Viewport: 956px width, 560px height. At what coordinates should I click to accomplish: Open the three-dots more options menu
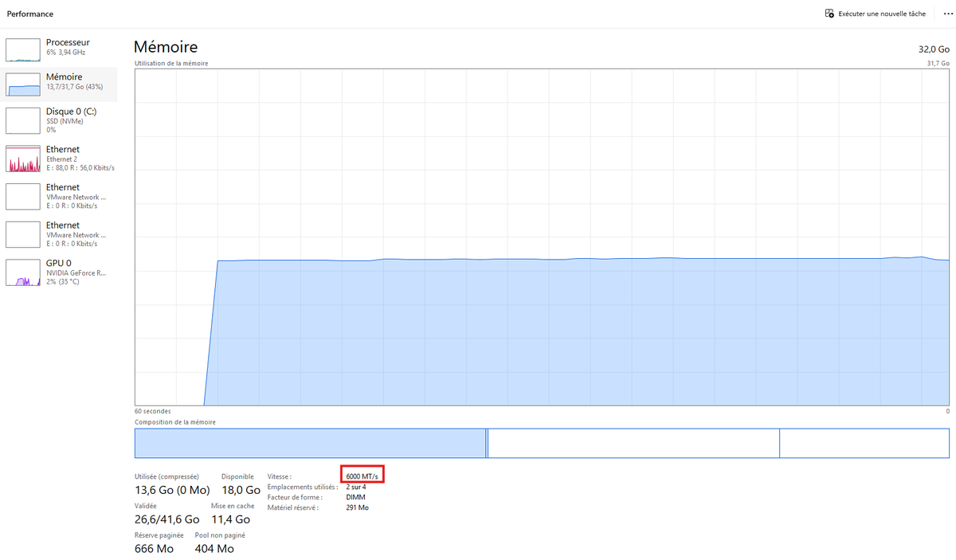(x=948, y=14)
